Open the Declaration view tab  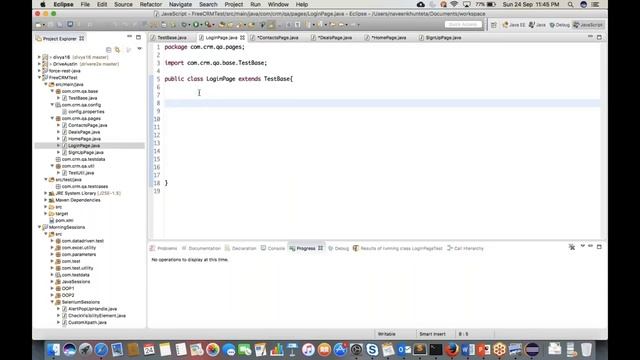(x=240, y=248)
